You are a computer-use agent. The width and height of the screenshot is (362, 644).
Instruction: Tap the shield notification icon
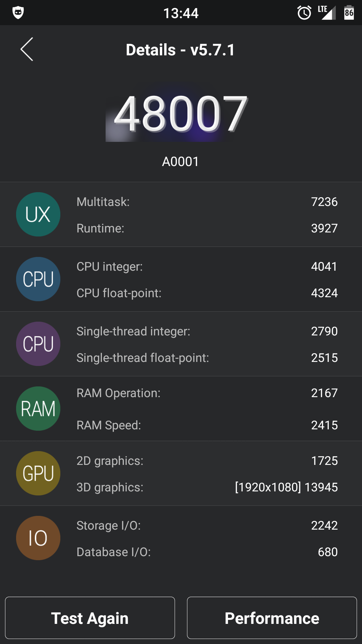18,13
